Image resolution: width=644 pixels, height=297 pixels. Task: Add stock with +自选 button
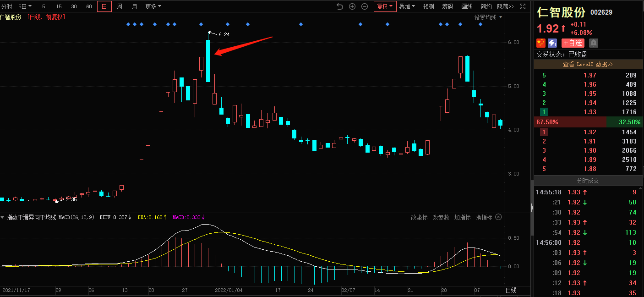coord(573,43)
